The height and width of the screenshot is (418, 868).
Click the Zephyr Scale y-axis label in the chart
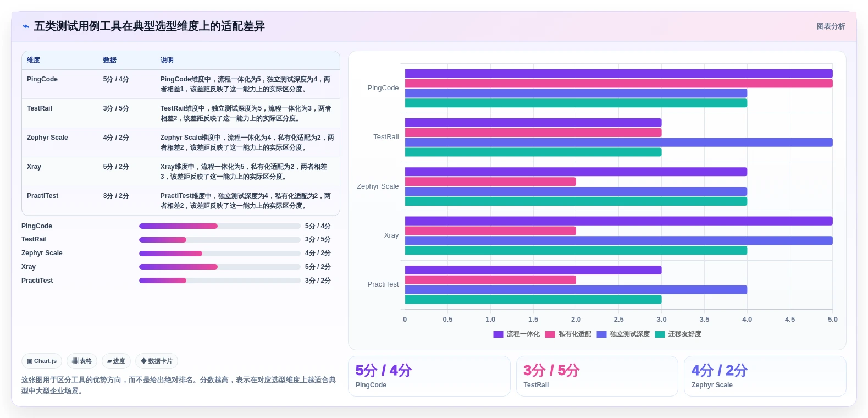click(378, 186)
